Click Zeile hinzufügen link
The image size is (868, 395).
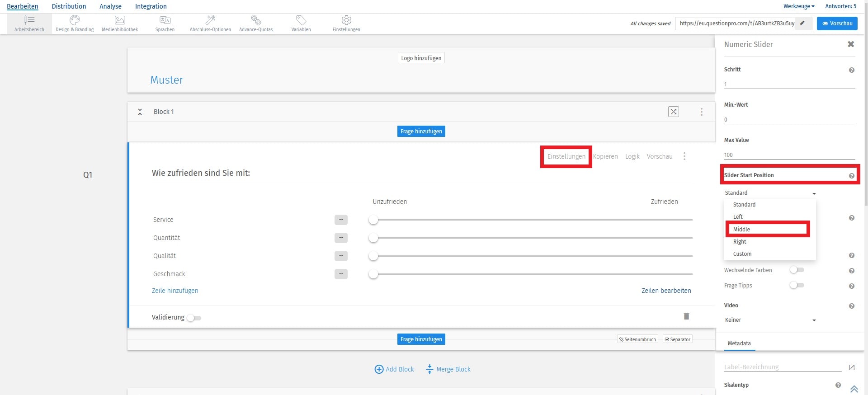click(175, 291)
